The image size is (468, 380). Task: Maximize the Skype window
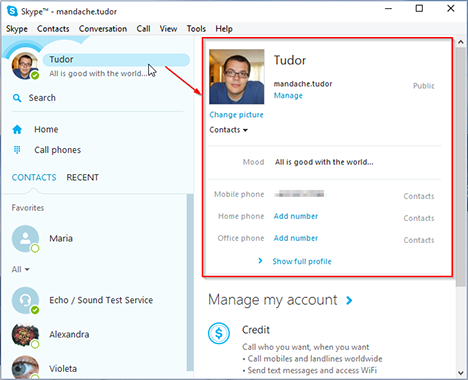419,8
